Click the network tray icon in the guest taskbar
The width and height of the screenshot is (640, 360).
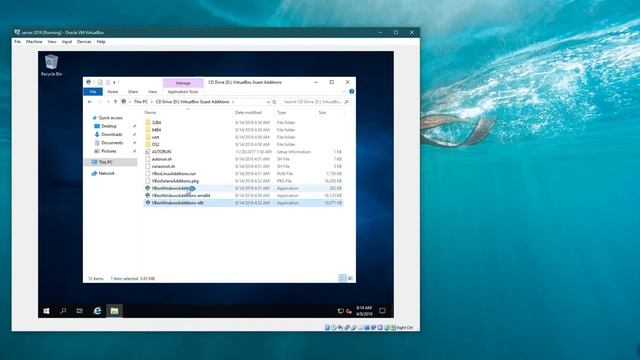coord(340,311)
